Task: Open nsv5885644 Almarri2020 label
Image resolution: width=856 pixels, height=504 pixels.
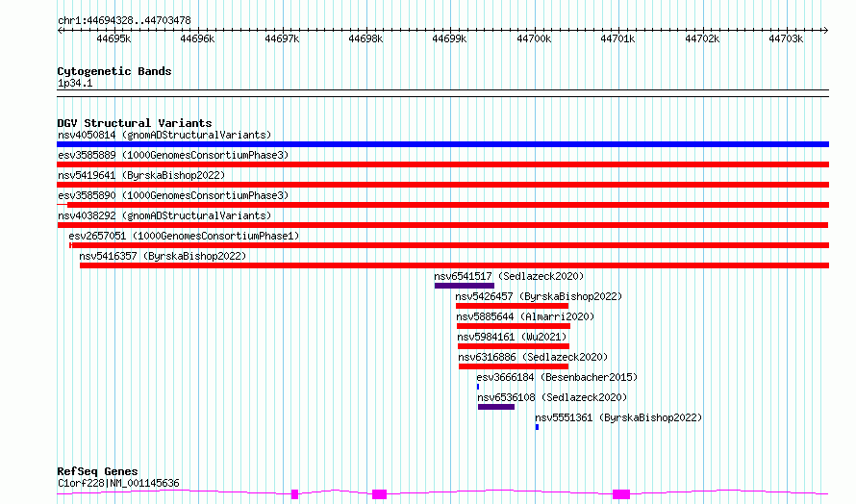Action: (525, 316)
